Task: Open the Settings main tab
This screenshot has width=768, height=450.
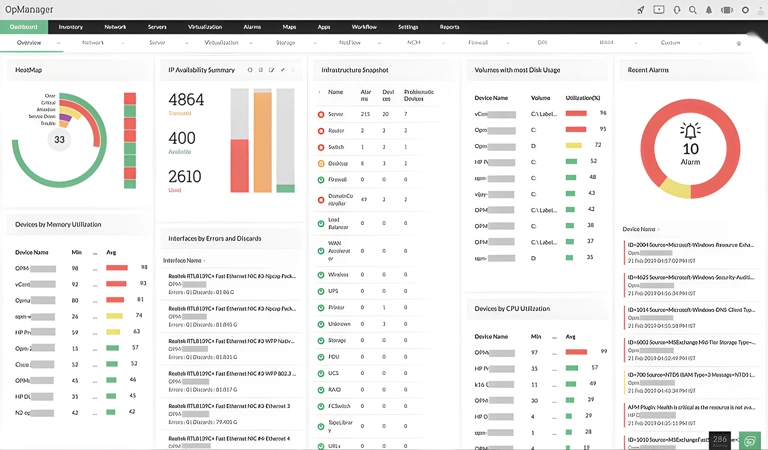Action: pos(408,27)
